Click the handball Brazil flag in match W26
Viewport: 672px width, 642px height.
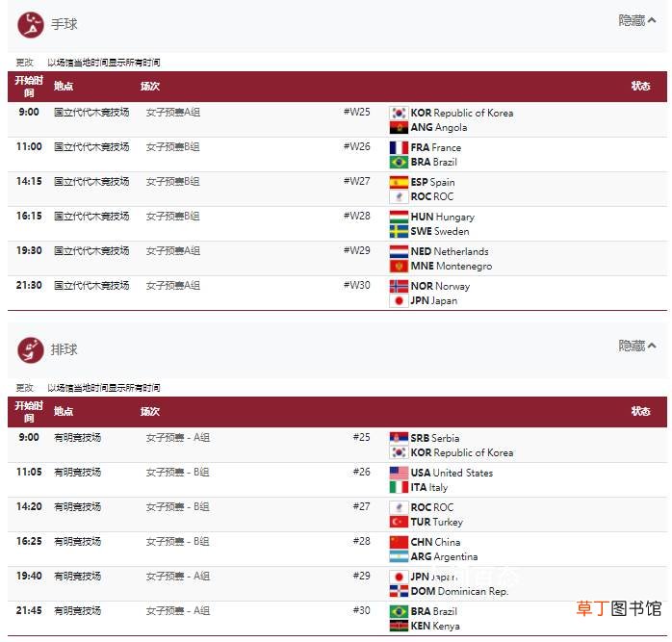point(399,162)
